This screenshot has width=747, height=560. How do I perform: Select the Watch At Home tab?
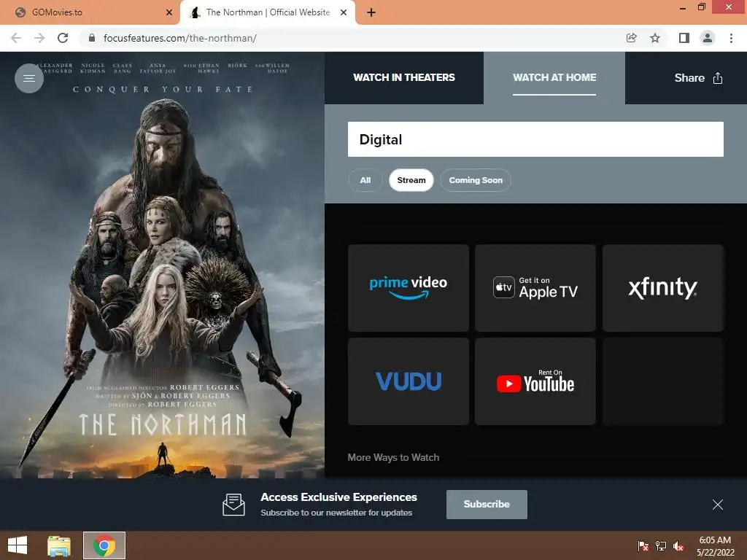click(x=554, y=77)
